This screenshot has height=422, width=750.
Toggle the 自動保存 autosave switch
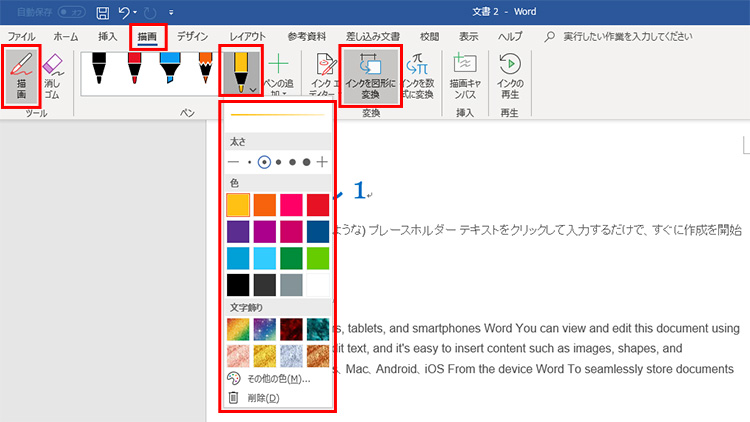coord(71,13)
